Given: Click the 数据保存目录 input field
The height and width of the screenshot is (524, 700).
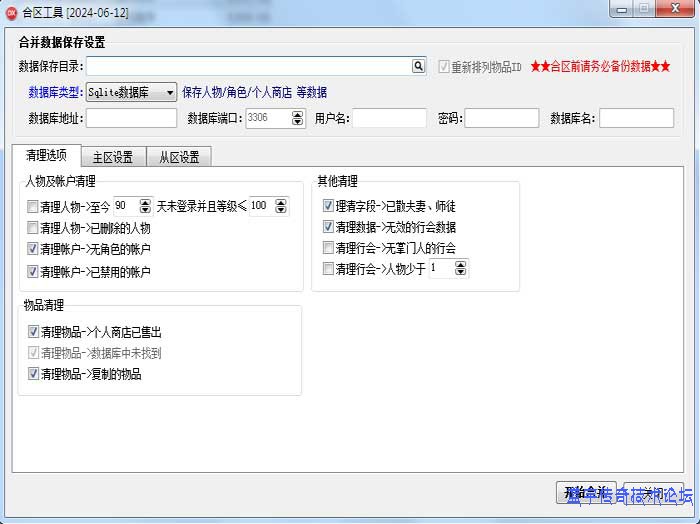Looking at the screenshot, I should [x=248, y=66].
